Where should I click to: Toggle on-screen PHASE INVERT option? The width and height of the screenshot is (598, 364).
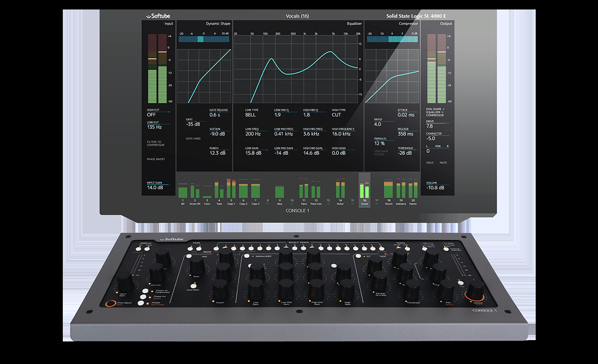coord(156,159)
